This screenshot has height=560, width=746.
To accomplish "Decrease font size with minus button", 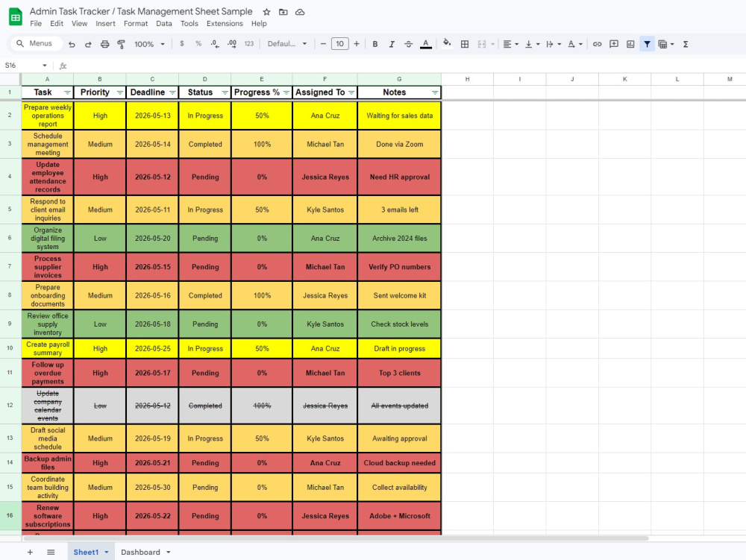I will [x=323, y=44].
